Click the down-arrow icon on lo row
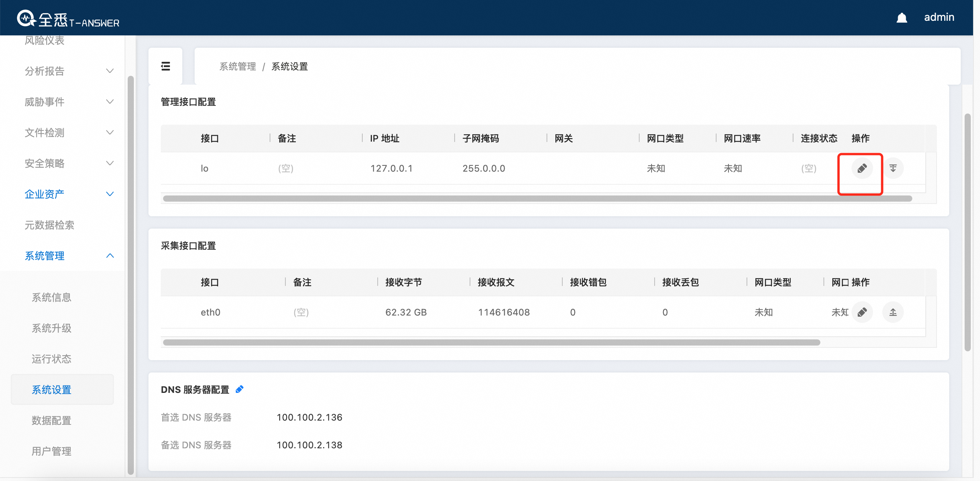980x481 pixels. [893, 169]
